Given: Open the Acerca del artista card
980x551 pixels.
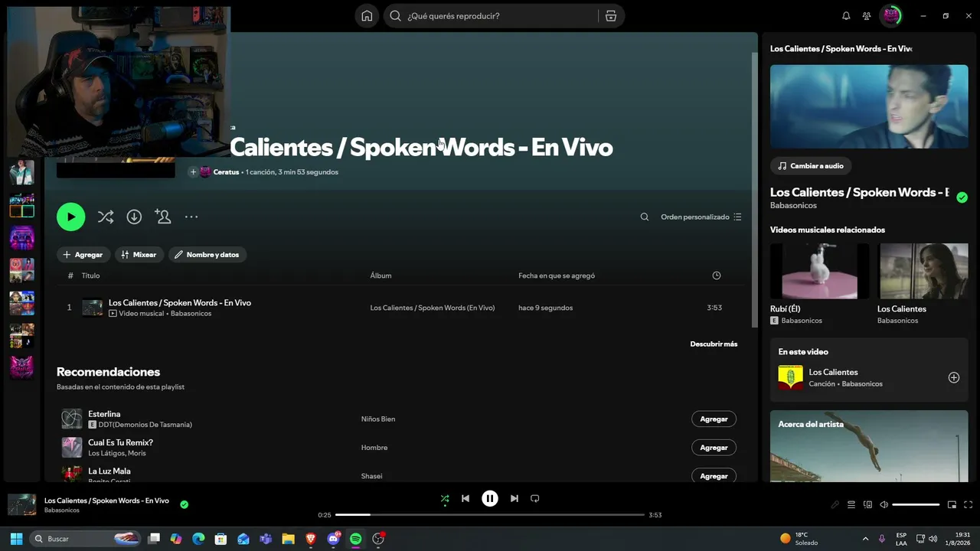Looking at the screenshot, I should coord(869,446).
